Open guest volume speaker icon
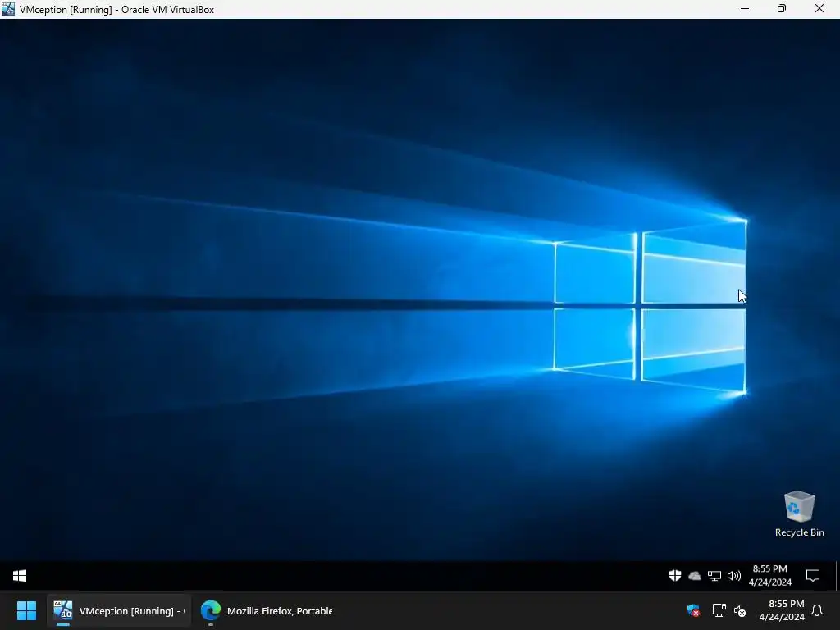Viewport: 840px width, 630px height. pyautogui.click(x=734, y=576)
